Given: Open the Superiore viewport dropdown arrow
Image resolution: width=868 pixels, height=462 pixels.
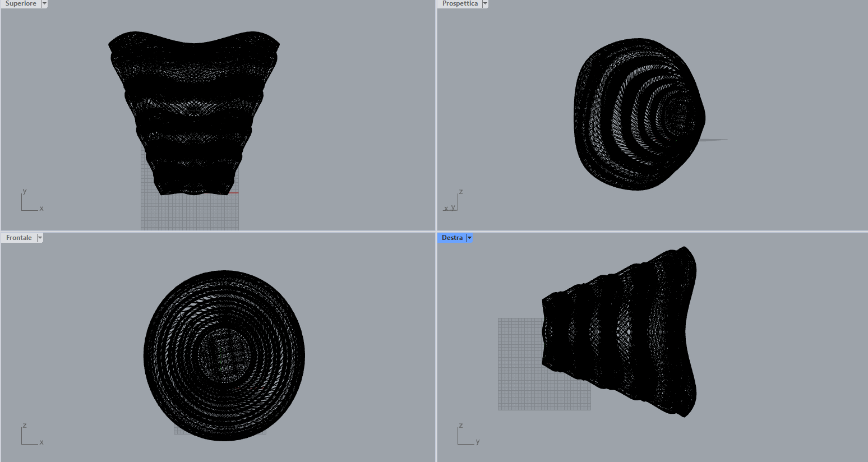Looking at the screenshot, I should pos(44,3).
